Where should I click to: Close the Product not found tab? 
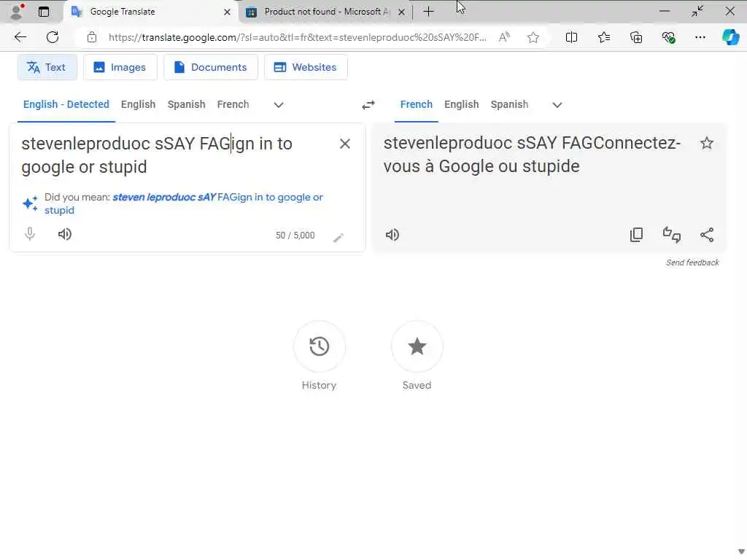pos(402,12)
